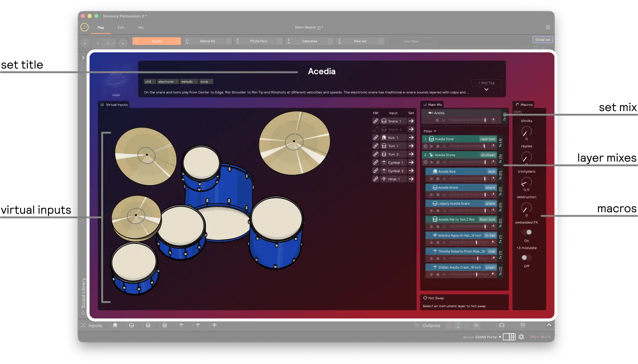Click the Add Tag button
638x364 pixels.
click(x=486, y=82)
